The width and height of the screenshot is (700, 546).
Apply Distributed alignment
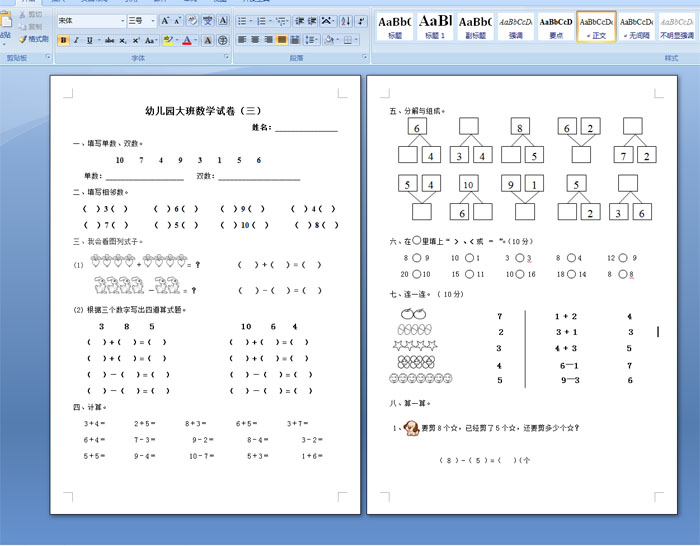(x=295, y=40)
